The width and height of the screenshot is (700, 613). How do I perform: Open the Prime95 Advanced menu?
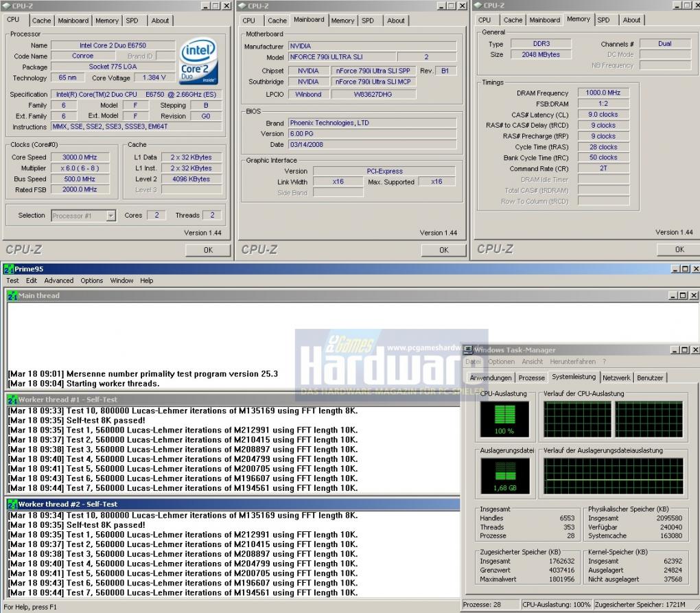click(x=58, y=280)
